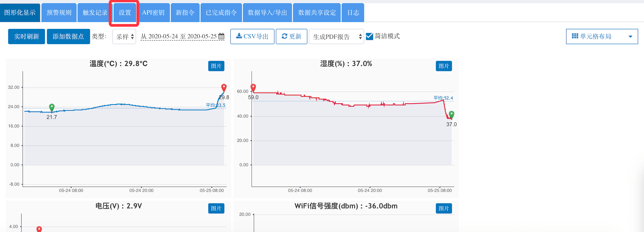Click the 更新 refresh button

point(292,37)
